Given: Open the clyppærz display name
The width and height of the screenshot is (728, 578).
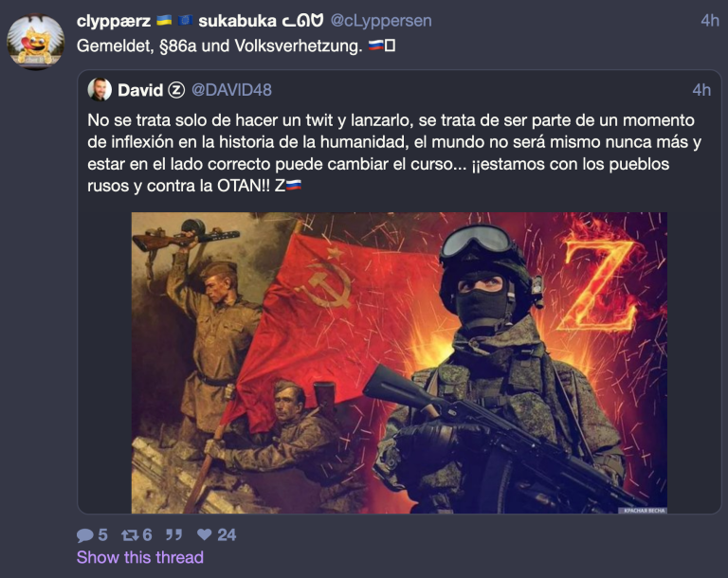Looking at the screenshot, I should (x=114, y=21).
